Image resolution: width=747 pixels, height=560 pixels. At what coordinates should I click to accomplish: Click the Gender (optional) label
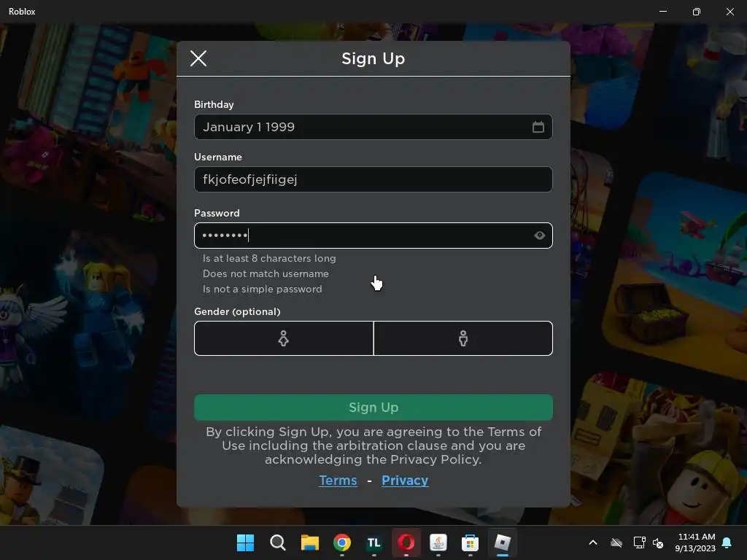point(237,311)
